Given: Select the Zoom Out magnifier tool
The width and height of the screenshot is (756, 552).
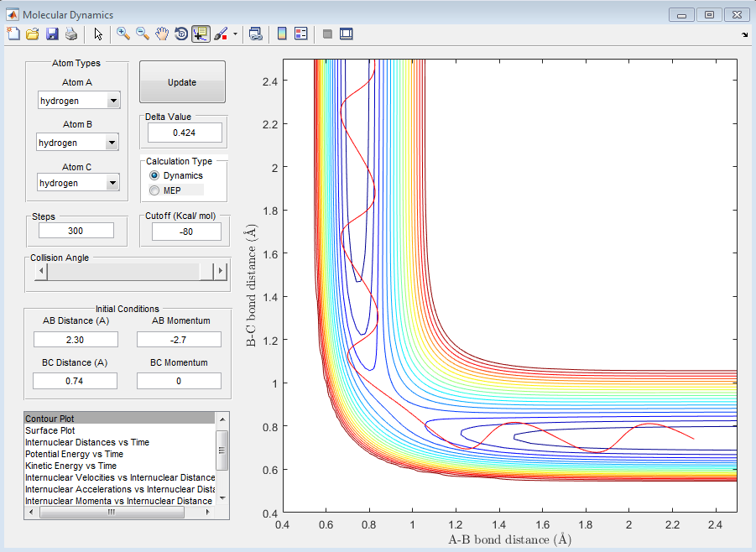Looking at the screenshot, I should 143,34.
